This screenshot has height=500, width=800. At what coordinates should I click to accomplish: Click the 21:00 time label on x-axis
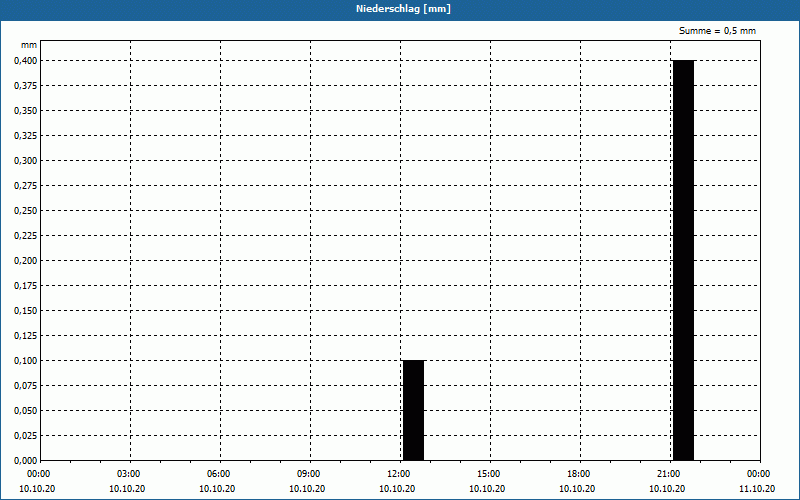(x=670, y=474)
